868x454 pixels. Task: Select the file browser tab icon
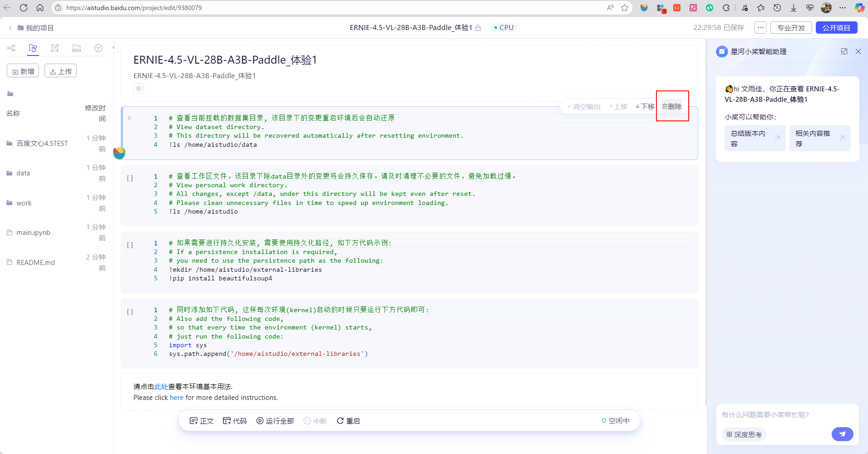pyautogui.click(x=33, y=48)
